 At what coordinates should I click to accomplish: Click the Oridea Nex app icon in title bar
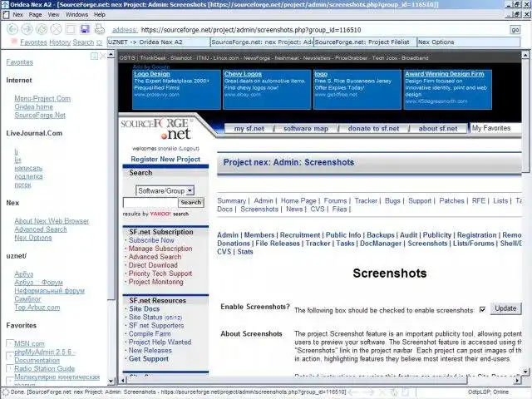coord(5,4)
